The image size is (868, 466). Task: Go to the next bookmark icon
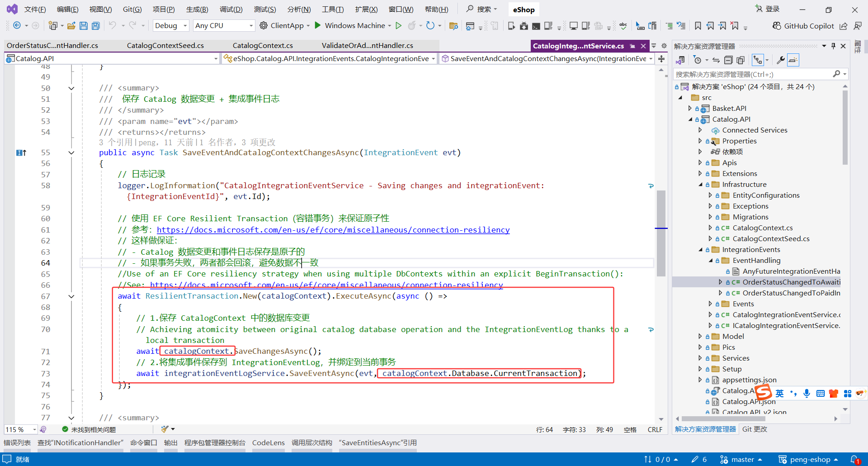(x=722, y=26)
